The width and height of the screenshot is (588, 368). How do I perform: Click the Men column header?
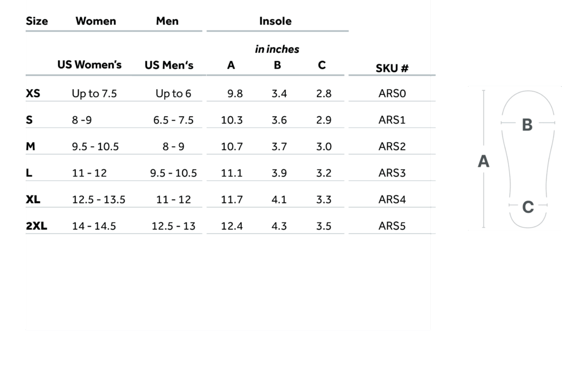pyautogui.click(x=167, y=21)
